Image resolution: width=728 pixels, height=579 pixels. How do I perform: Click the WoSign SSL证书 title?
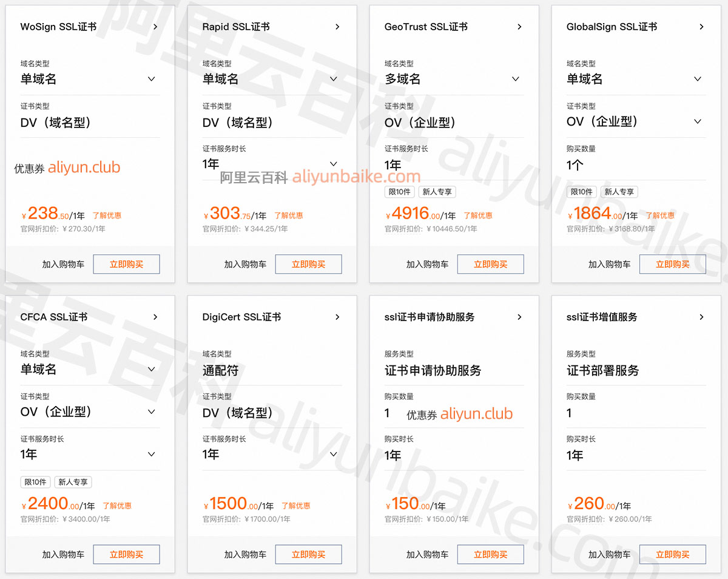point(58,27)
